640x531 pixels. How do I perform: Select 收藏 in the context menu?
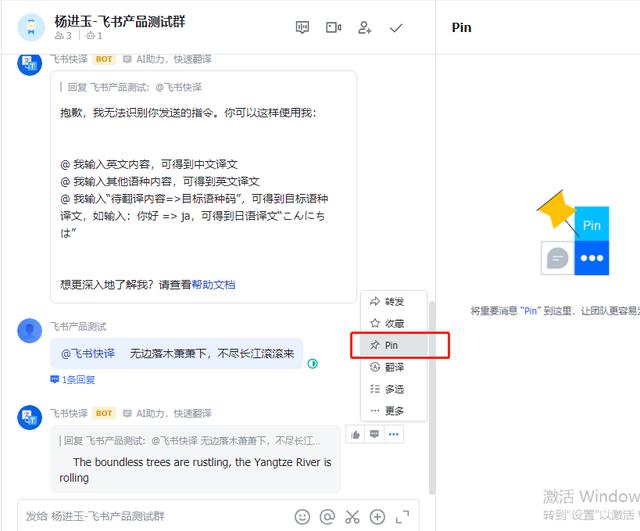coord(393,323)
